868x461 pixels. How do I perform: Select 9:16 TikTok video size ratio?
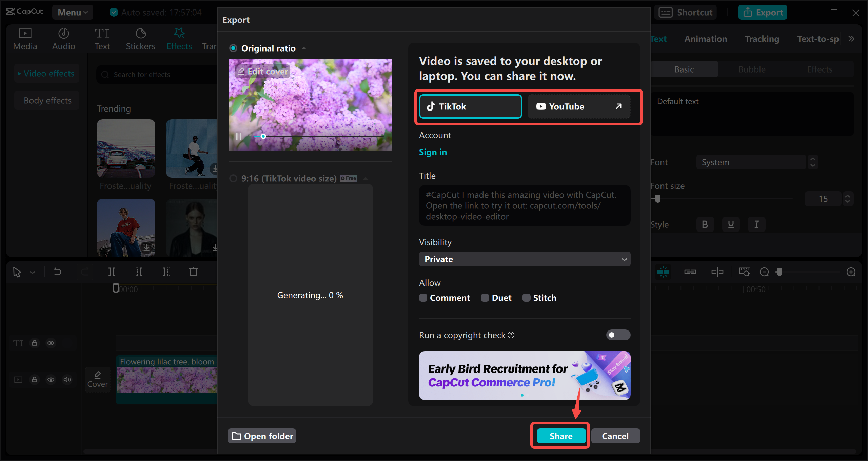point(234,178)
